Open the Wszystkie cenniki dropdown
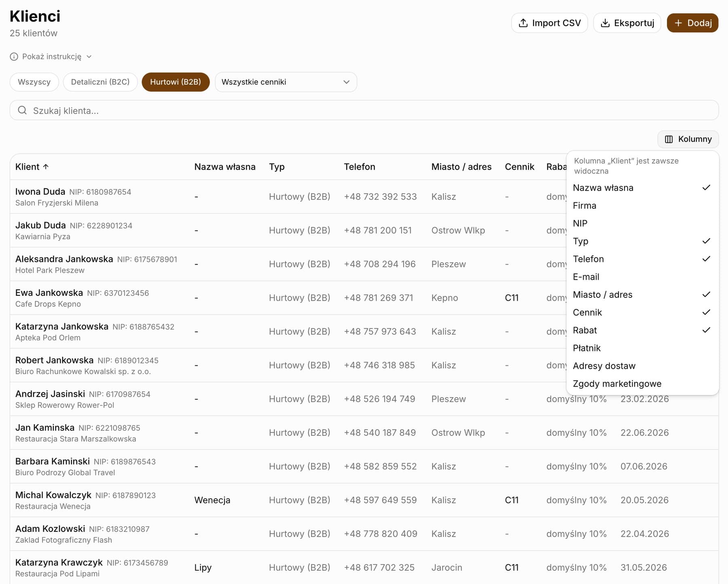728x584 pixels. coord(286,82)
